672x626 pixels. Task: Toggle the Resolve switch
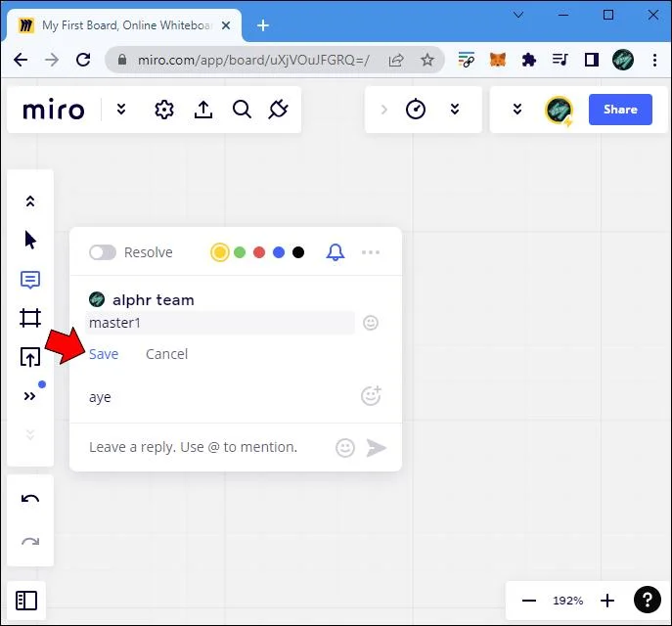(x=103, y=252)
